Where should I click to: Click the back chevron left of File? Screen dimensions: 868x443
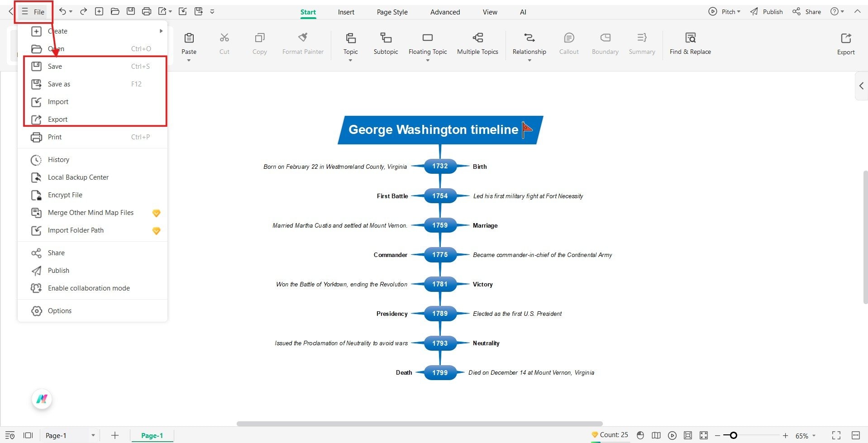(10, 11)
